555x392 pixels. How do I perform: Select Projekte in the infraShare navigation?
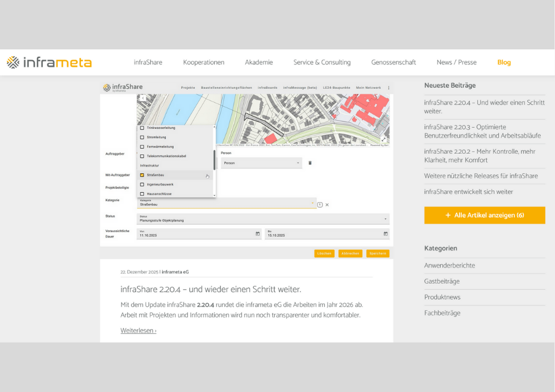[x=189, y=88]
